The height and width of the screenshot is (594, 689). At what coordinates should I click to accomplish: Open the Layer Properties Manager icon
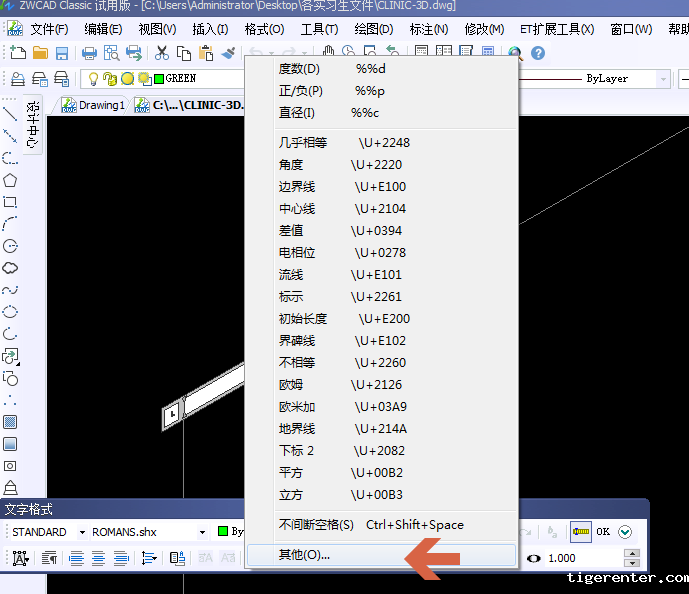click(18, 79)
